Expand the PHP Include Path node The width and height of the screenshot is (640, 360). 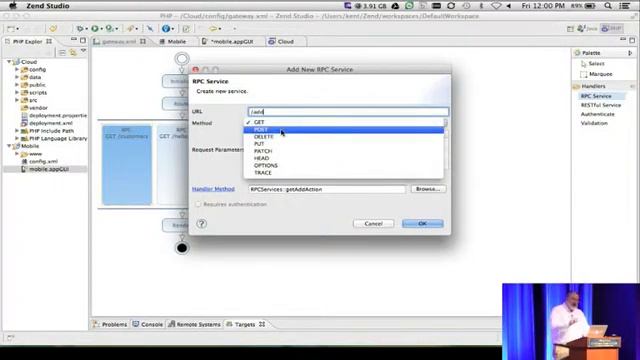(x=17, y=131)
